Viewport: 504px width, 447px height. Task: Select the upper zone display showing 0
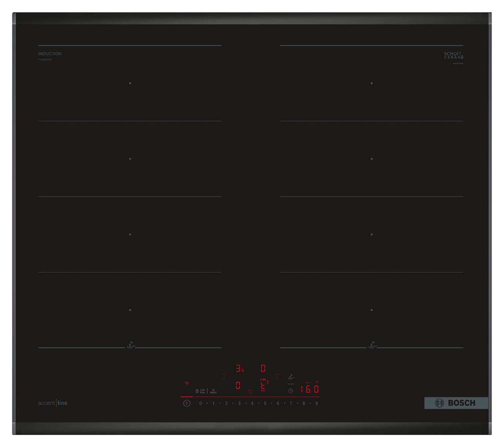click(x=263, y=368)
